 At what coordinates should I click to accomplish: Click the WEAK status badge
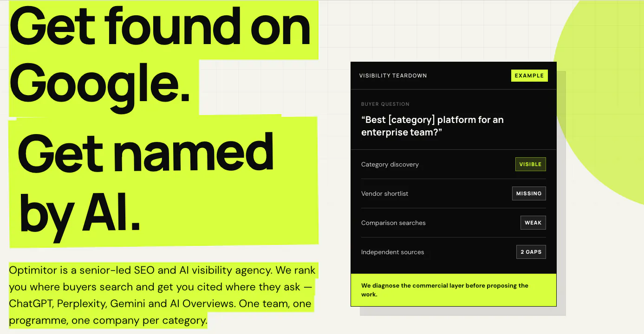coord(533,223)
